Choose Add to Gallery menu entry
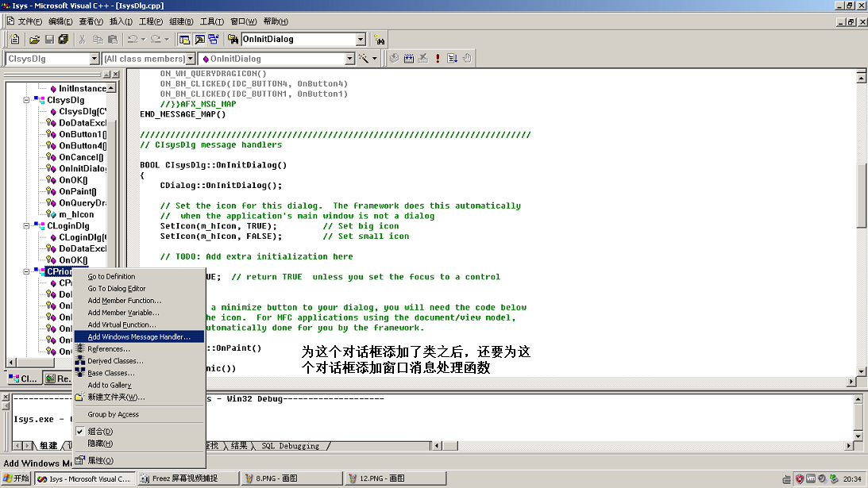This screenshot has width=868, height=488. [139, 386]
